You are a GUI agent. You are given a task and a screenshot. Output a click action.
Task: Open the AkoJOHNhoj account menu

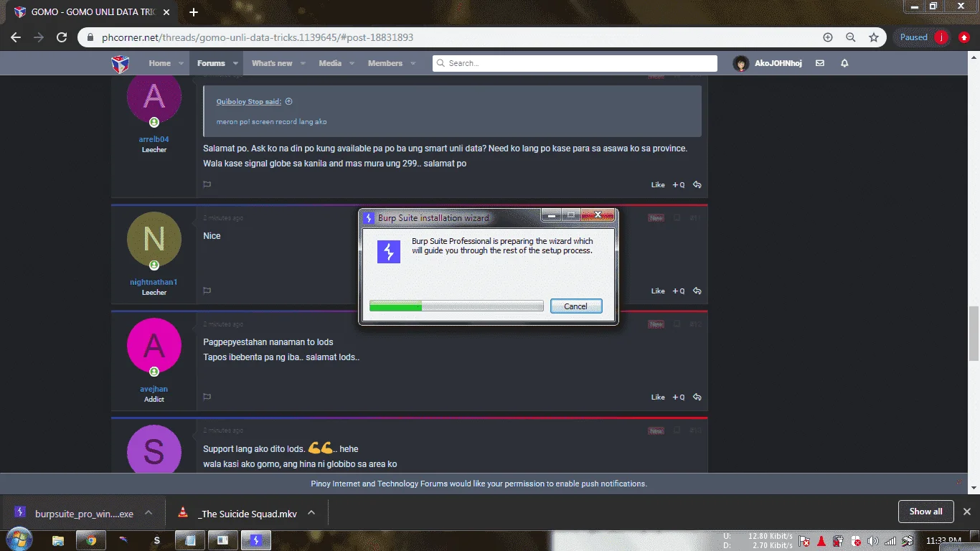click(767, 63)
